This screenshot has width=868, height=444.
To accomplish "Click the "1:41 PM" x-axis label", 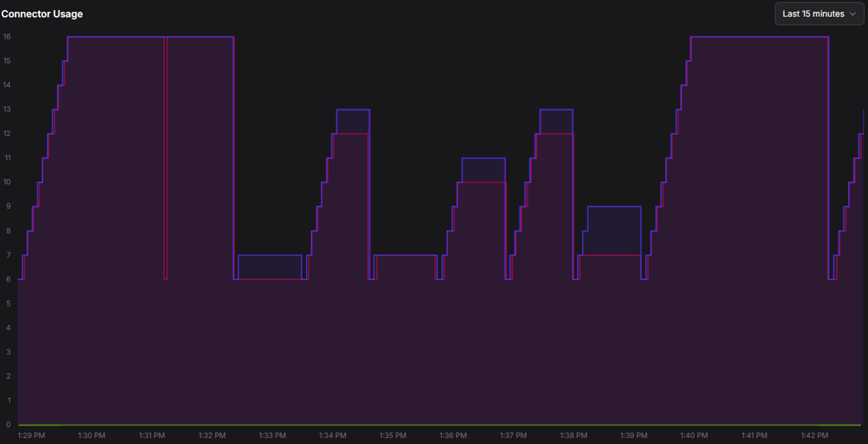I will (x=754, y=436).
